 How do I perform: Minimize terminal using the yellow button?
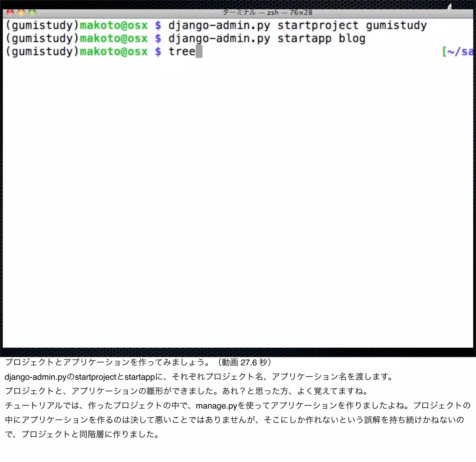(x=21, y=12)
